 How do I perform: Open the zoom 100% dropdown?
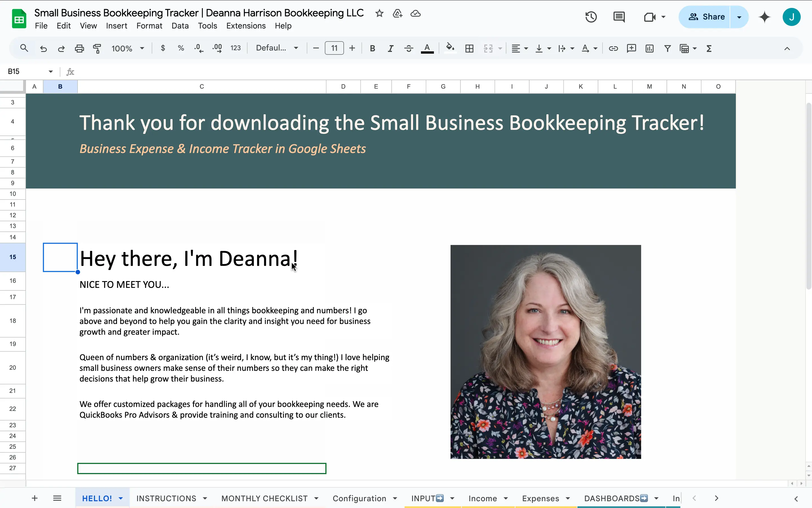[128, 48]
